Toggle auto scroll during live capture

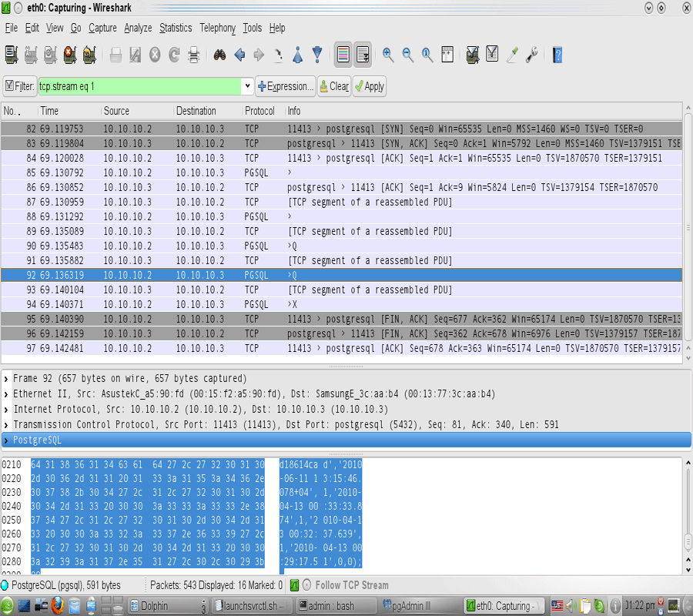363,55
